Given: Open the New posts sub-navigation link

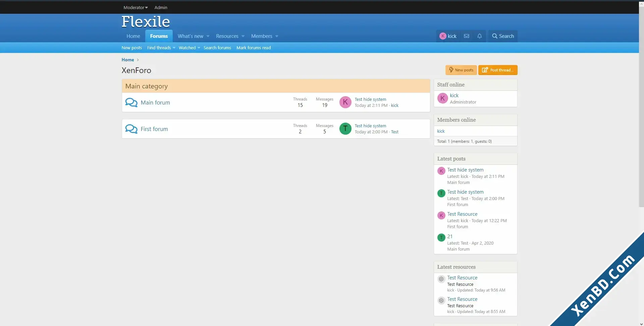Looking at the screenshot, I should coord(131,48).
